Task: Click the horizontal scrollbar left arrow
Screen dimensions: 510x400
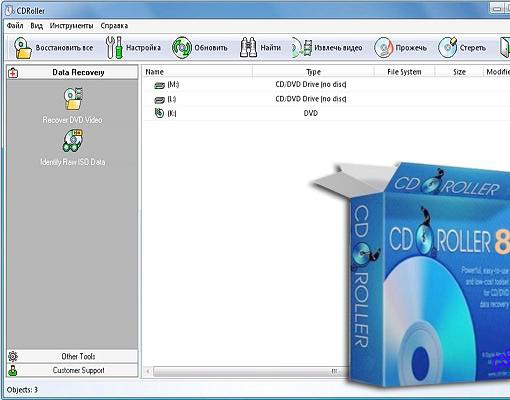Action: [x=148, y=371]
